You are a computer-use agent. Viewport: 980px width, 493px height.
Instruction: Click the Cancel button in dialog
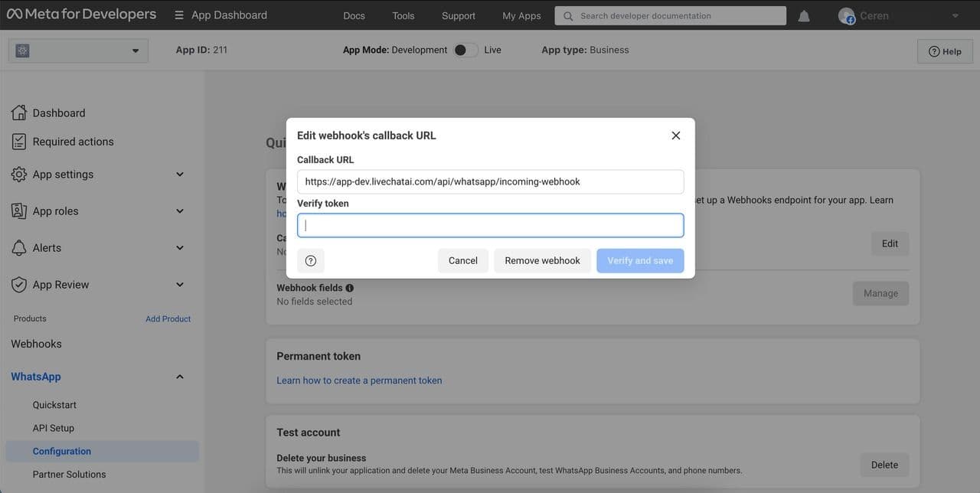coord(463,260)
